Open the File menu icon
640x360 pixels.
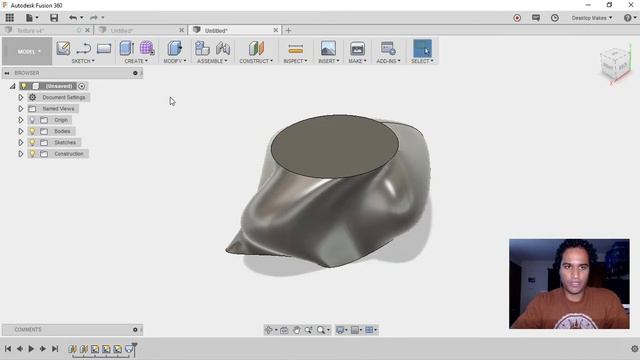click(29, 18)
